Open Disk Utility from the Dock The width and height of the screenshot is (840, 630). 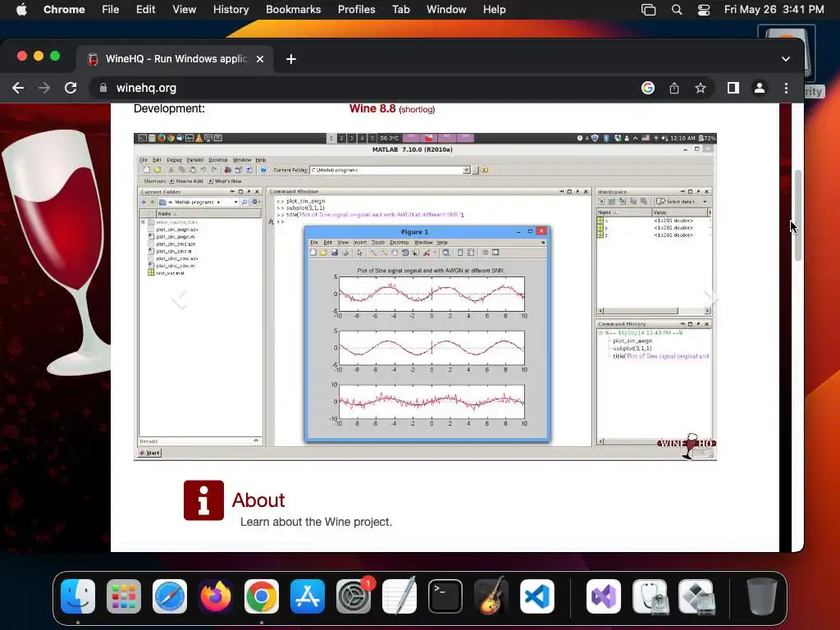pyautogui.click(x=650, y=596)
